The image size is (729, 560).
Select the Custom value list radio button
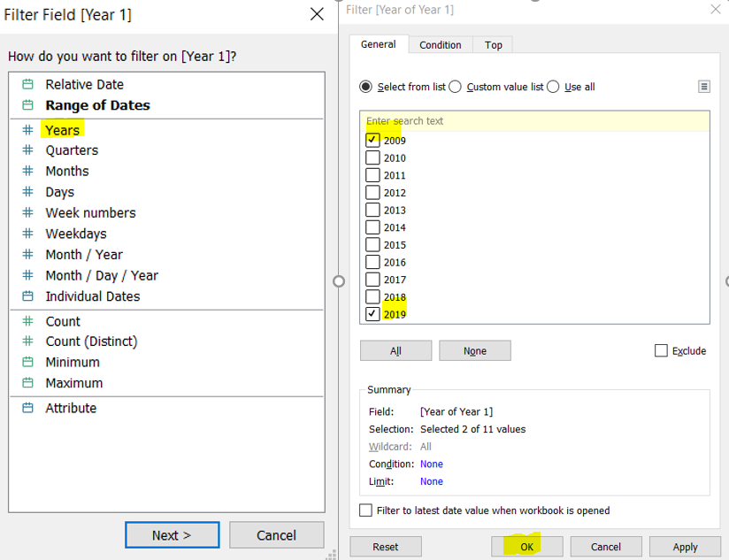(x=455, y=87)
